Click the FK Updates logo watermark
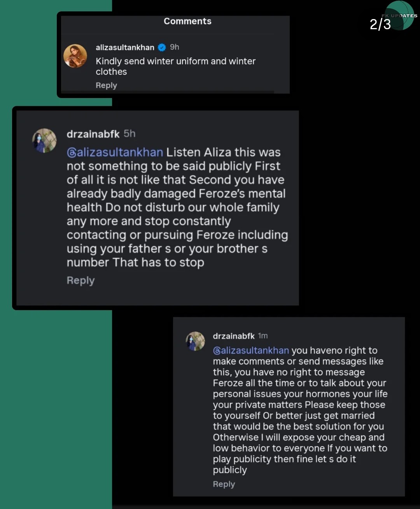420x509 pixels. click(399, 16)
